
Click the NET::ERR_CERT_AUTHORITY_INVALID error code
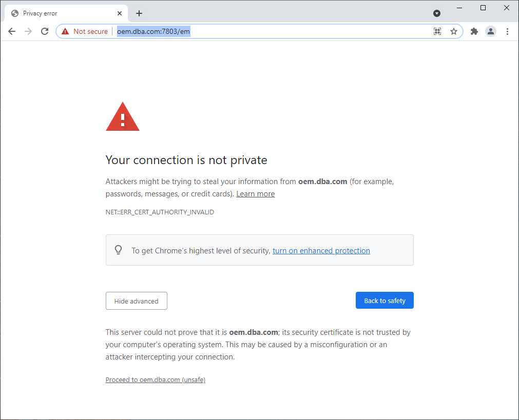(x=160, y=212)
